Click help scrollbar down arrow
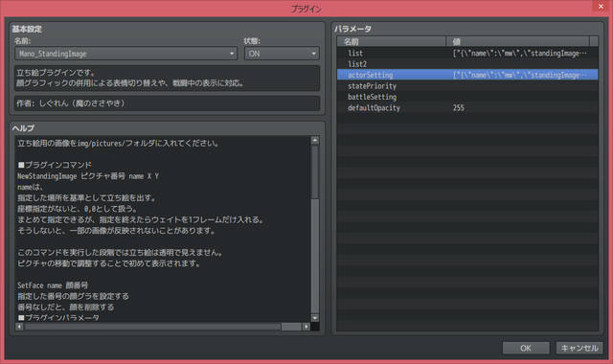 coord(315,318)
